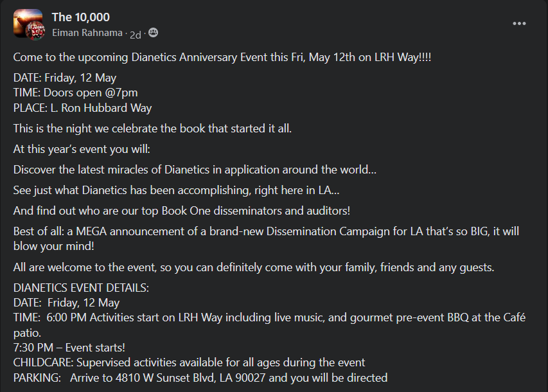Click the PARKING line with the Sunset Blvd address
Screen dimensions: 548x392
tap(200, 377)
